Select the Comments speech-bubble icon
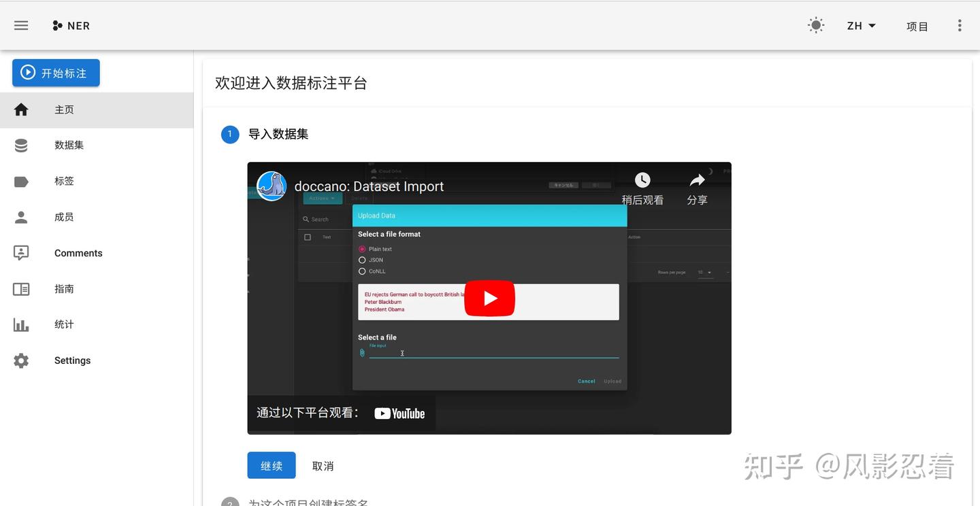The width and height of the screenshot is (980, 506). pos(20,252)
